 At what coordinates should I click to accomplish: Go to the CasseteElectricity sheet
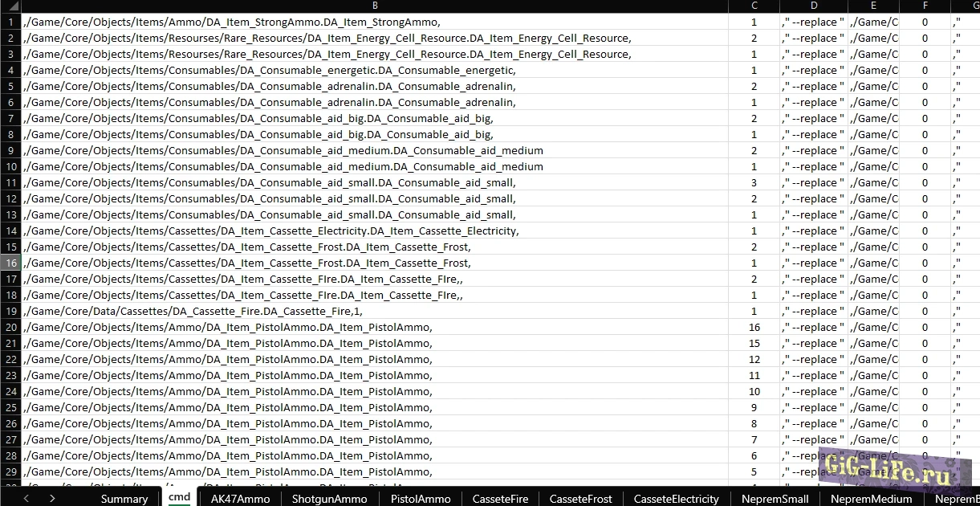[676, 499]
